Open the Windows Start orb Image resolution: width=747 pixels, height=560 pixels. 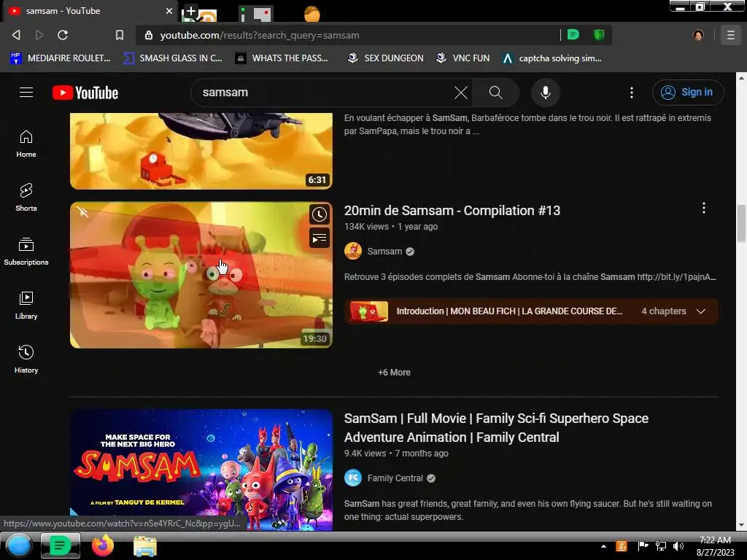click(18, 545)
